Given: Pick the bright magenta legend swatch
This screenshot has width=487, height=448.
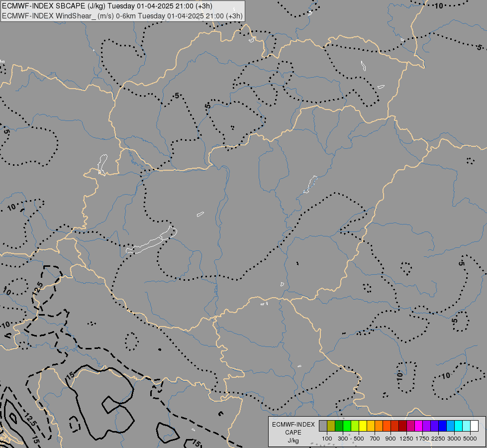Looking at the screenshot, I should (419, 426).
